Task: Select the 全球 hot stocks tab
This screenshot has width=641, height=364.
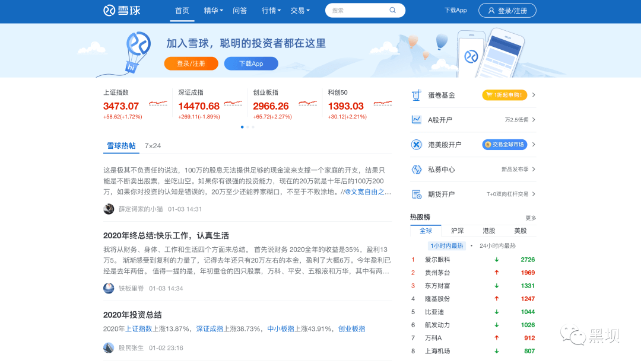Action: tap(426, 231)
